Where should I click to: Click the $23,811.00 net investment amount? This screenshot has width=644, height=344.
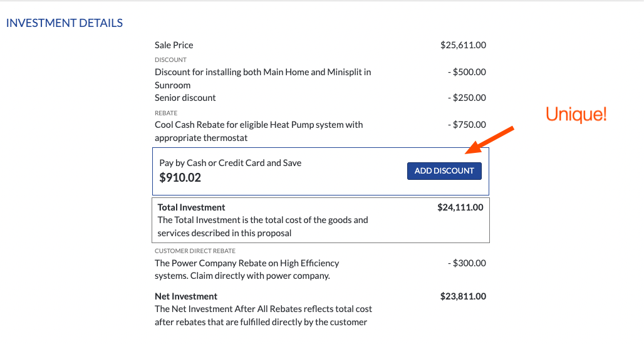pos(463,296)
